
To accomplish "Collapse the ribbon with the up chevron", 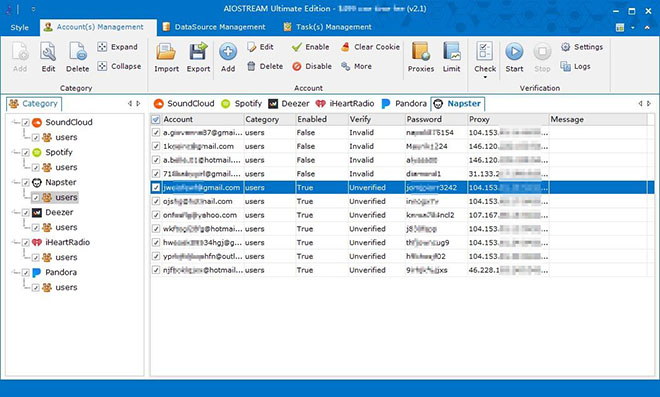I will point(647,27).
